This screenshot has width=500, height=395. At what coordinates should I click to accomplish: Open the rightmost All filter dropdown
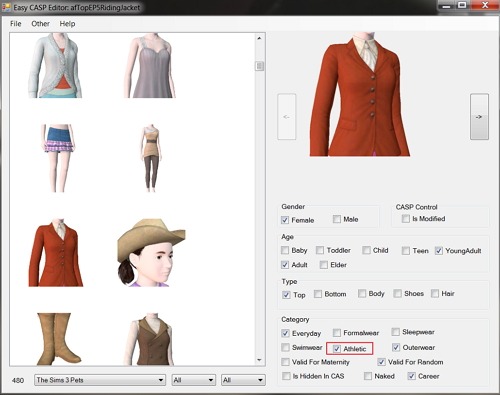click(243, 380)
